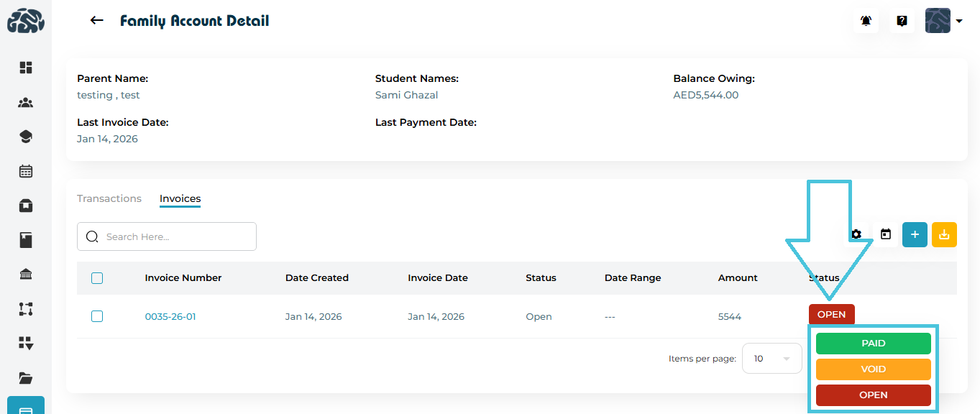Expand the items per page dropdown

click(771, 359)
